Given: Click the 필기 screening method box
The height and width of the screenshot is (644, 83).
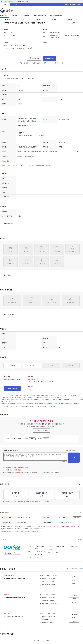Looking at the screenshot, I should pos(51,365).
